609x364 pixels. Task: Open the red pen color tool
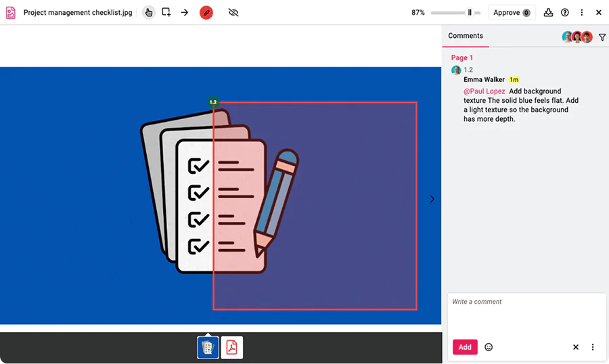(x=206, y=13)
